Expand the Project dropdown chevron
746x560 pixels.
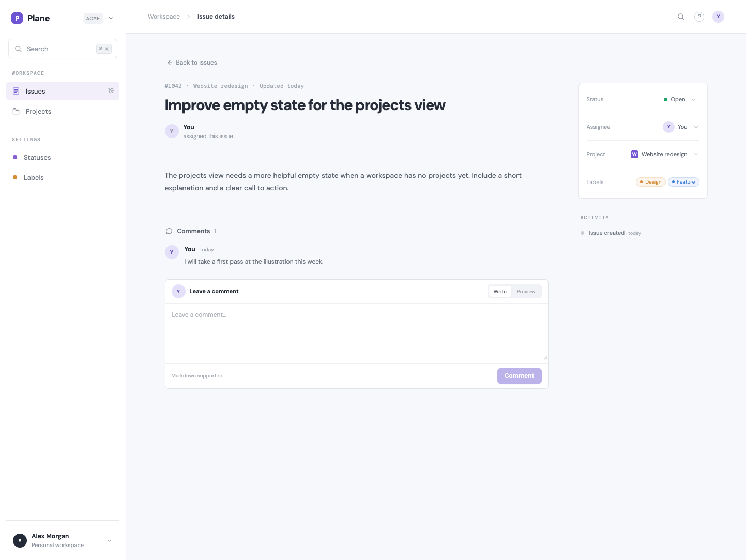point(696,154)
